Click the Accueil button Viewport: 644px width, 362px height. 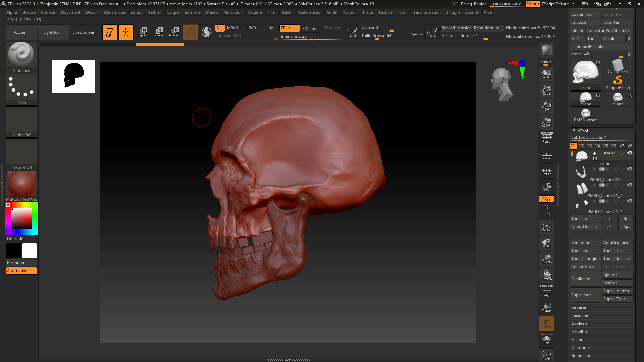[x=21, y=32]
